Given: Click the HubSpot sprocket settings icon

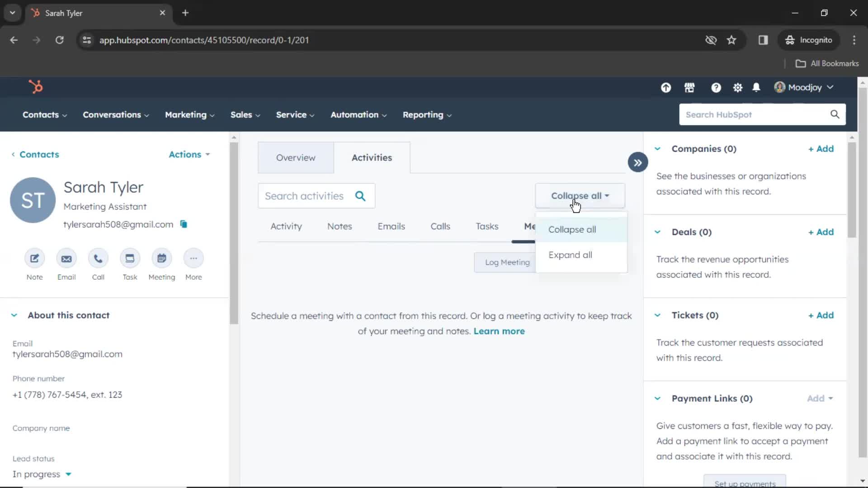Looking at the screenshot, I should 737,87.
